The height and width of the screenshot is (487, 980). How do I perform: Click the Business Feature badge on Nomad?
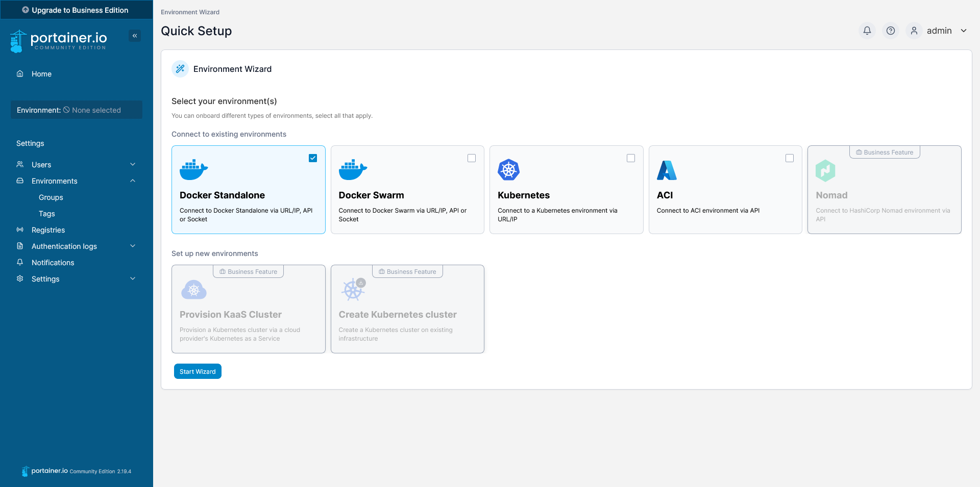pyautogui.click(x=885, y=152)
